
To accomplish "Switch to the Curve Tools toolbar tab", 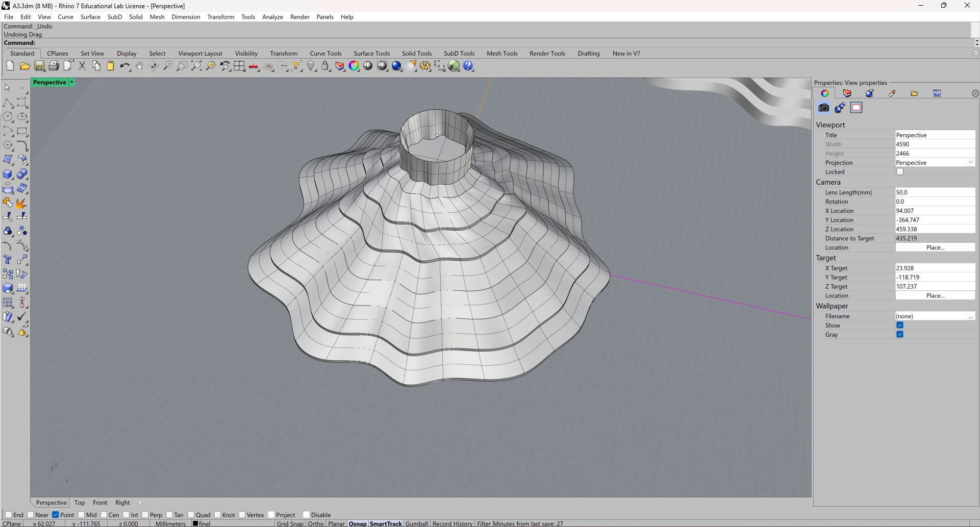I will (325, 54).
